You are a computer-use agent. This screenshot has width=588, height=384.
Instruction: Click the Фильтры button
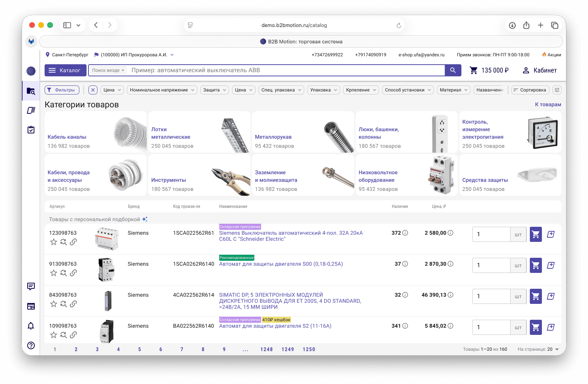click(x=62, y=90)
